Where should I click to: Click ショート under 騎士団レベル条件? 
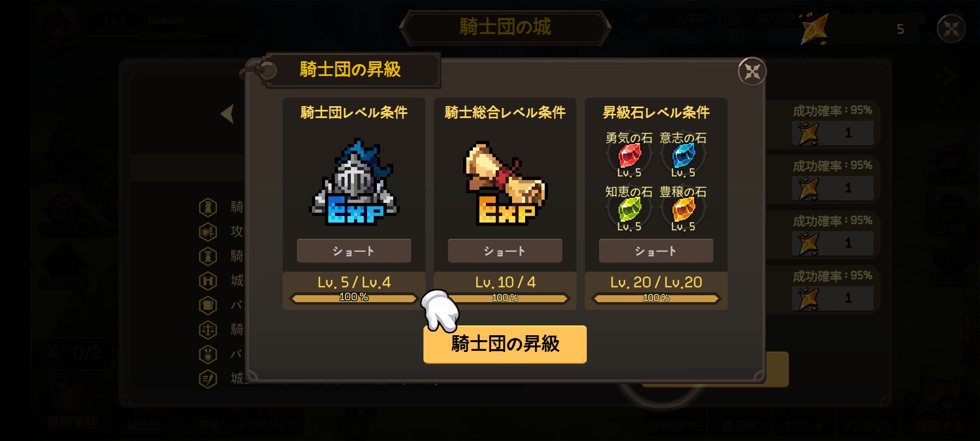pos(354,251)
